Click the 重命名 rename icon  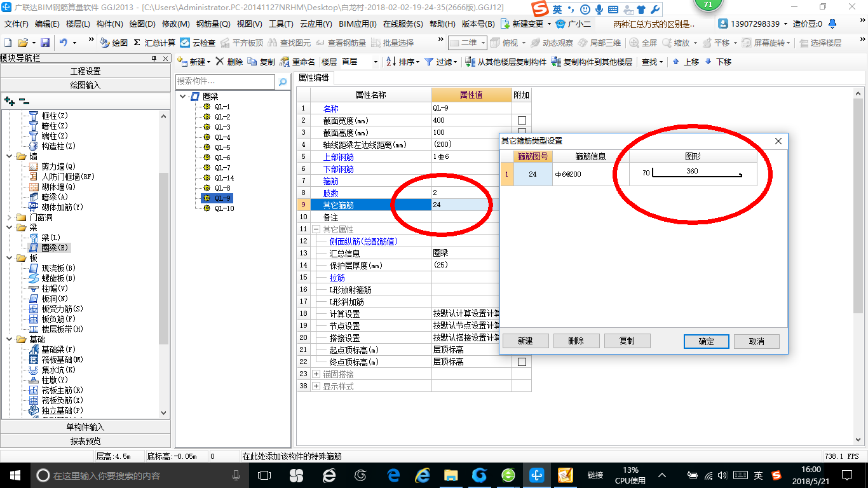pyautogui.click(x=285, y=62)
